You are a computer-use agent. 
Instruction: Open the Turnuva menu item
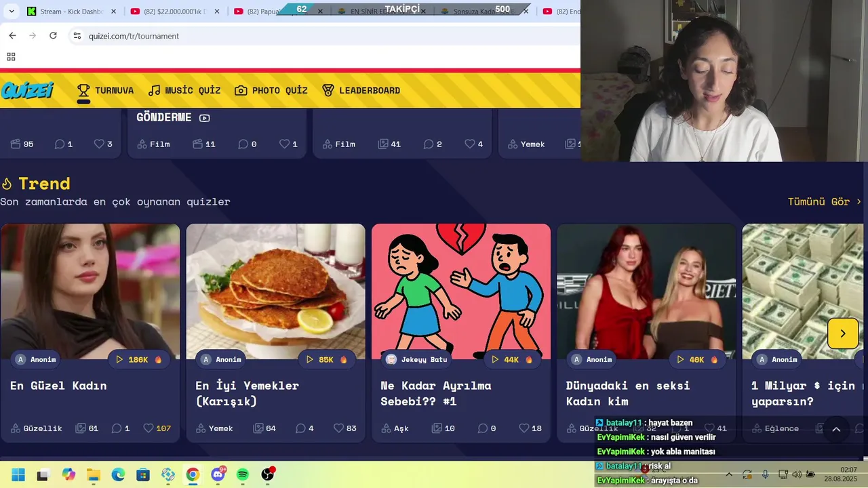click(105, 90)
